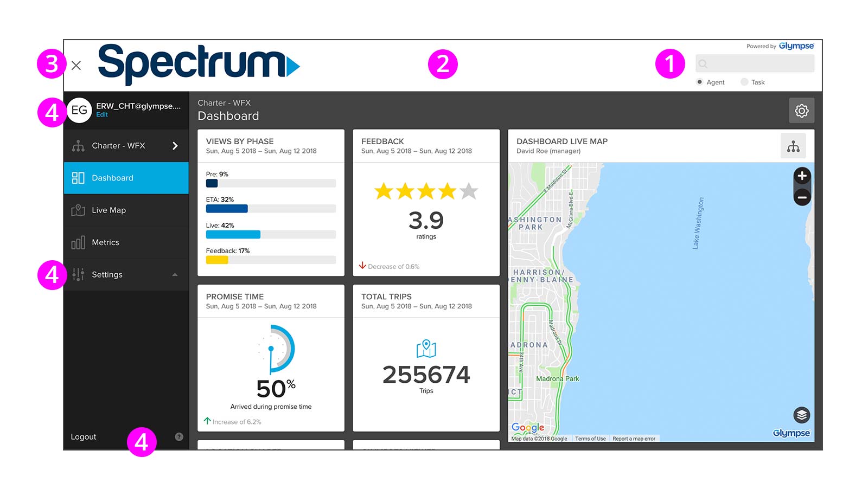Select the Agent radio button
The width and height of the screenshot is (868, 489).
(699, 82)
